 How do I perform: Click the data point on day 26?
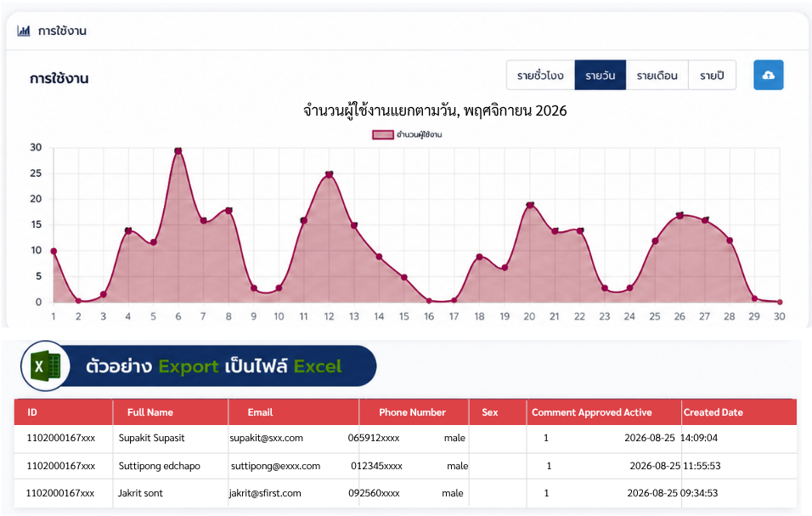click(680, 216)
